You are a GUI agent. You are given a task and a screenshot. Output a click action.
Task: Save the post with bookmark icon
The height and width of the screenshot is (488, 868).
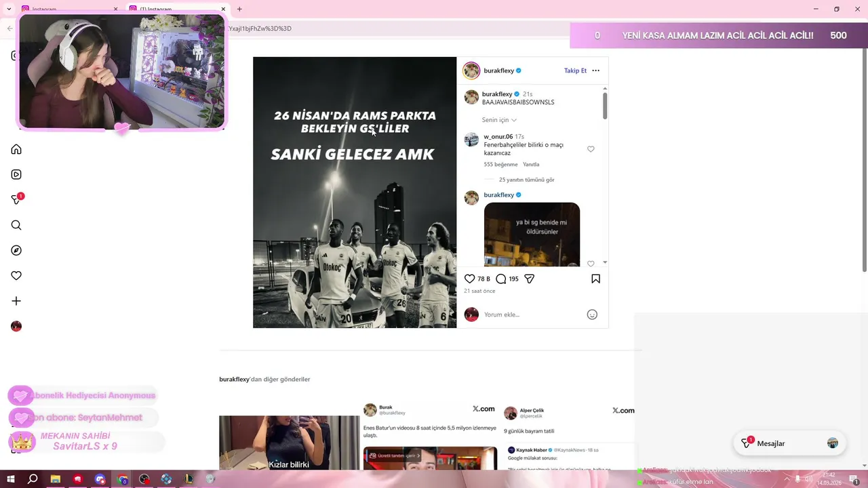595,279
